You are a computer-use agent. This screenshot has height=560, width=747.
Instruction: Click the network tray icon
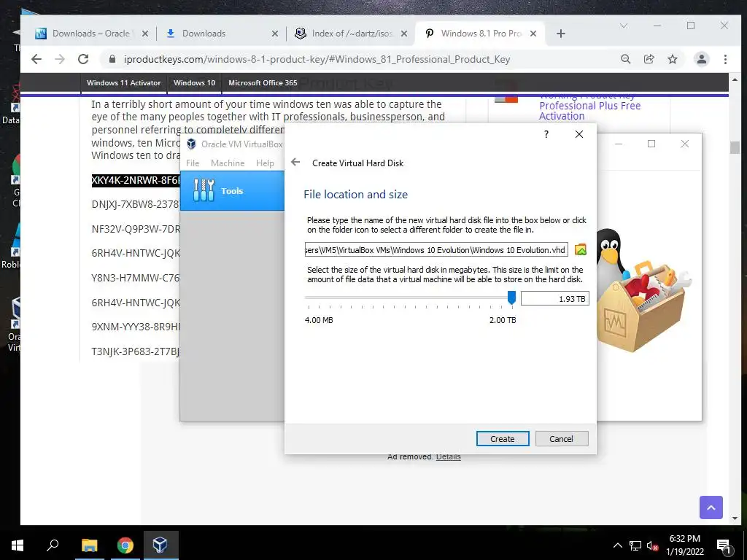pos(635,545)
